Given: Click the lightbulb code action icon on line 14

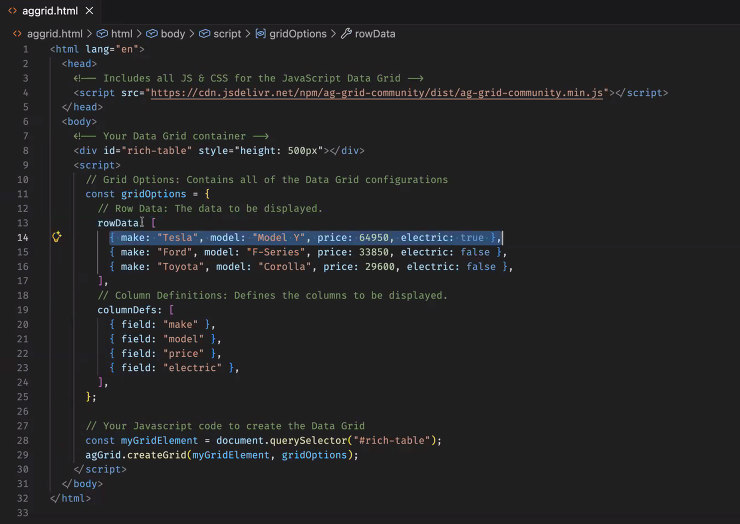Looking at the screenshot, I should tap(57, 238).
